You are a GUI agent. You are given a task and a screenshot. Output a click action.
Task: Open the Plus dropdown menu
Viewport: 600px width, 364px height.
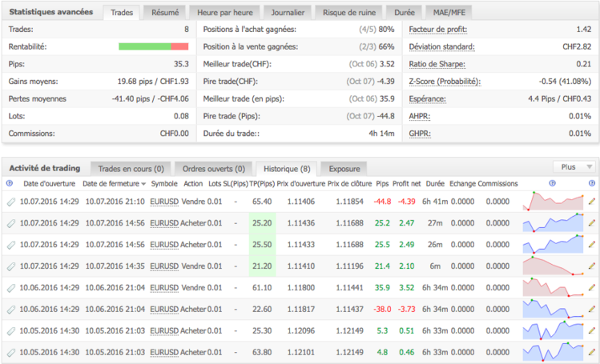(x=574, y=167)
